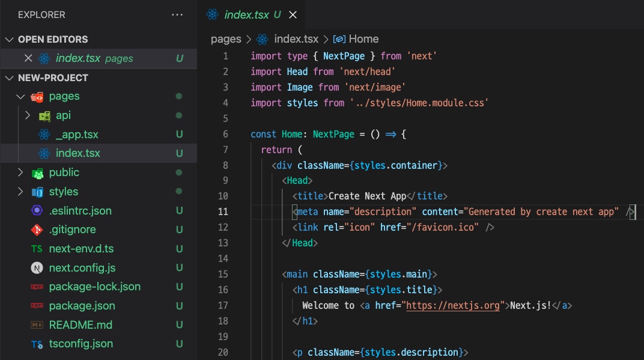This screenshot has width=644, height=360.
Task: Click the styles folder icon
Action: [37, 192]
